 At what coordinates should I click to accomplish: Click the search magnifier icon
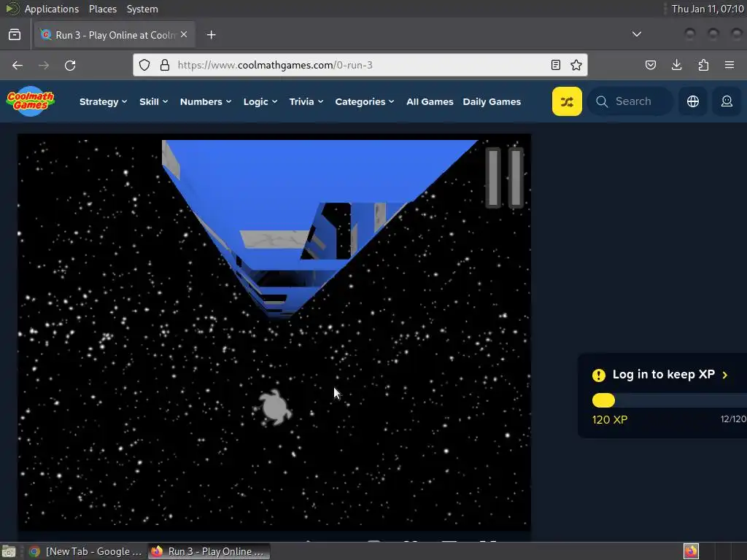(x=602, y=101)
